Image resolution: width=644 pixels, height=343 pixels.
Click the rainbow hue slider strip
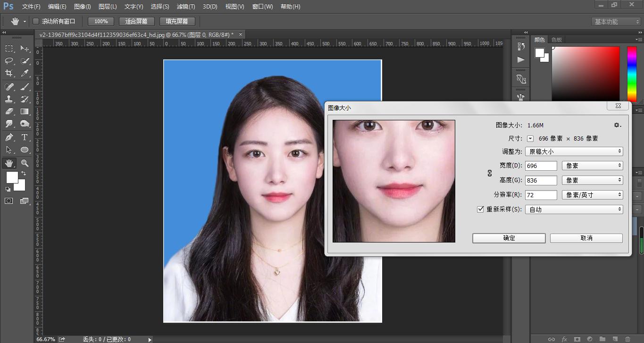point(631,73)
